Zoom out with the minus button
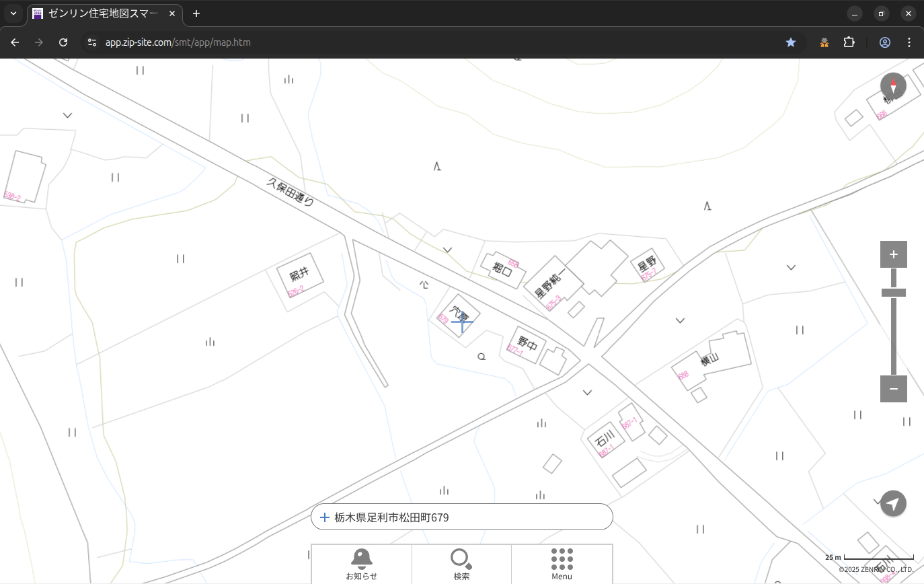Image resolution: width=924 pixels, height=584 pixels. coord(893,389)
